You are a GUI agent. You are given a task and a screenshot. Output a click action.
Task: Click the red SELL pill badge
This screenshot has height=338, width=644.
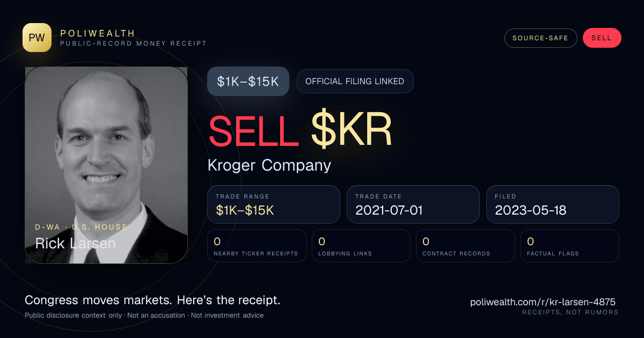pos(602,38)
